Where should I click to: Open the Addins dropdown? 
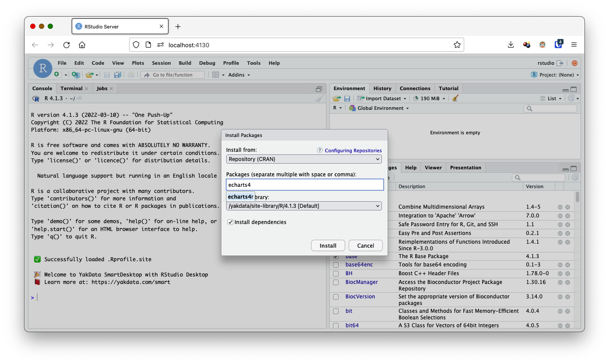click(x=239, y=75)
